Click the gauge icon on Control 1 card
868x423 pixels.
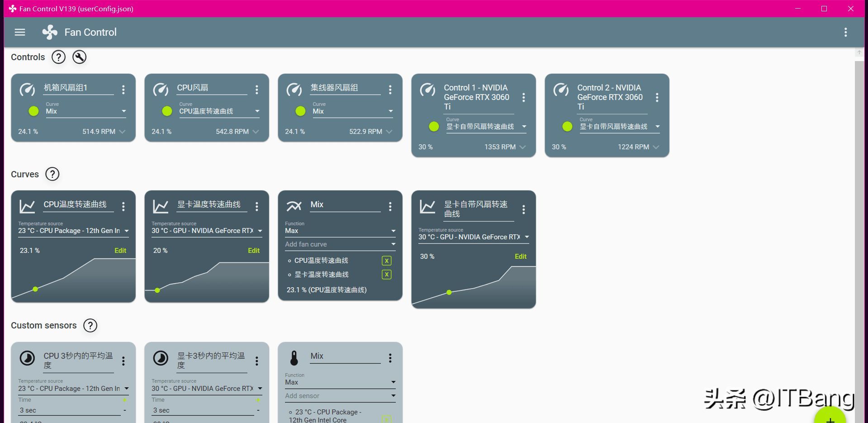(427, 89)
